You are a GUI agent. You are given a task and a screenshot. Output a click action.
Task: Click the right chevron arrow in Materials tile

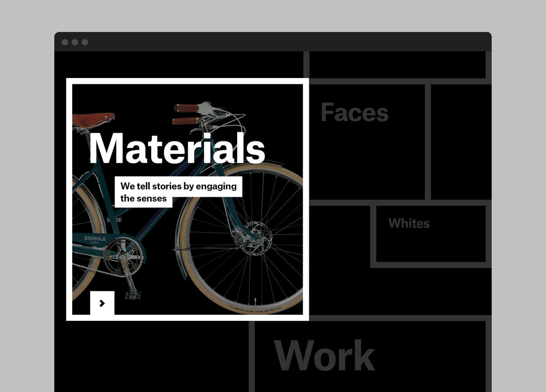102,303
